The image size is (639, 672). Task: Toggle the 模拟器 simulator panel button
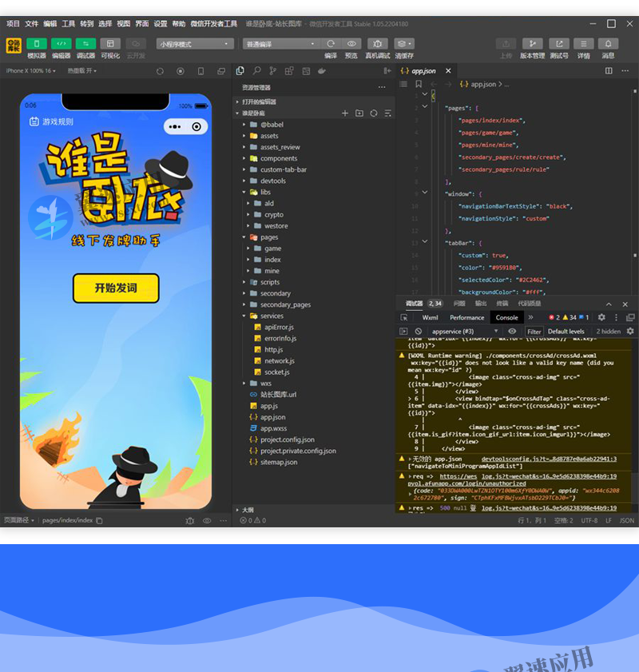click(37, 44)
